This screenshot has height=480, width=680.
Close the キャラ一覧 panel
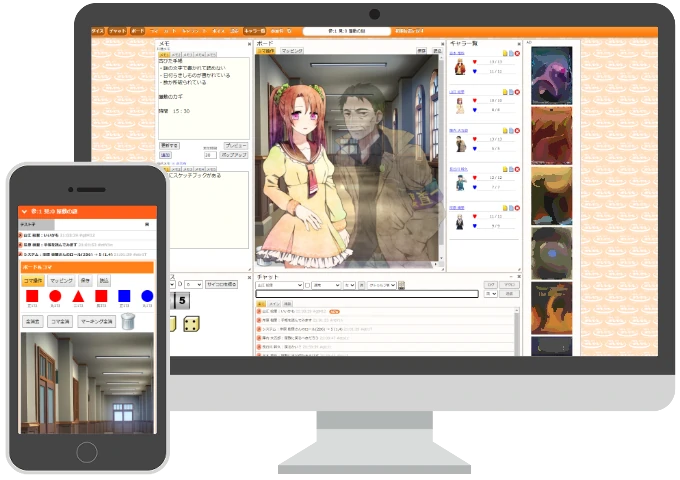519,44
